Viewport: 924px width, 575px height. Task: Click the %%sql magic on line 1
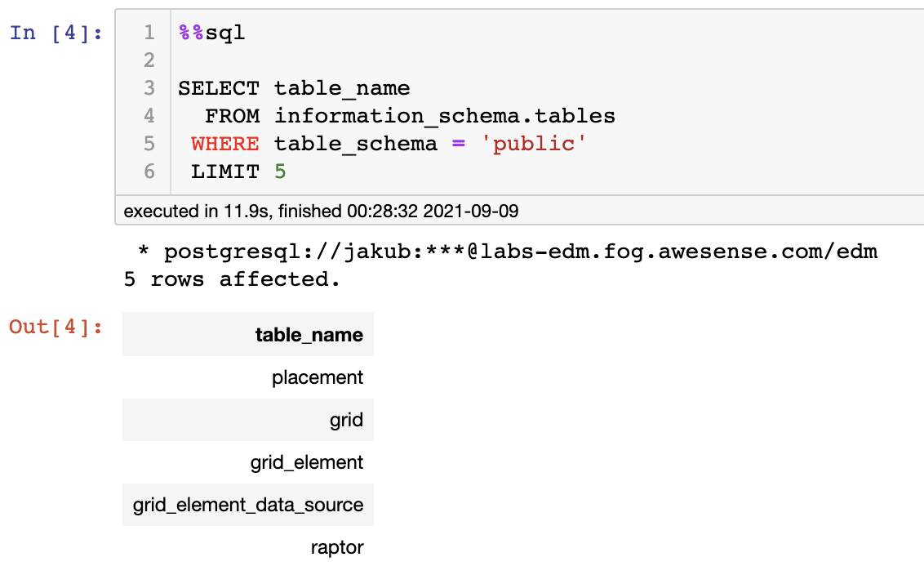pyautogui.click(x=211, y=33)
